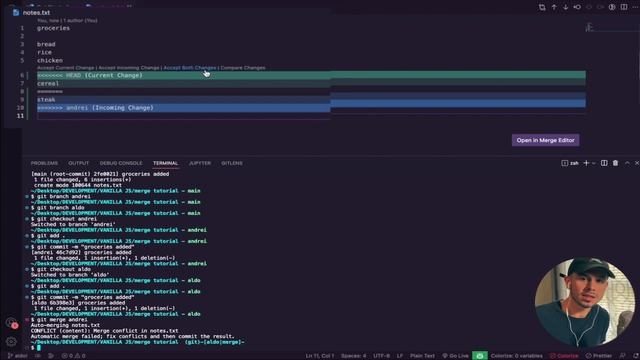Change end of line sequence LF
Image resolution: width=640 pixels, height=360 pixels.
pos(400,356)
